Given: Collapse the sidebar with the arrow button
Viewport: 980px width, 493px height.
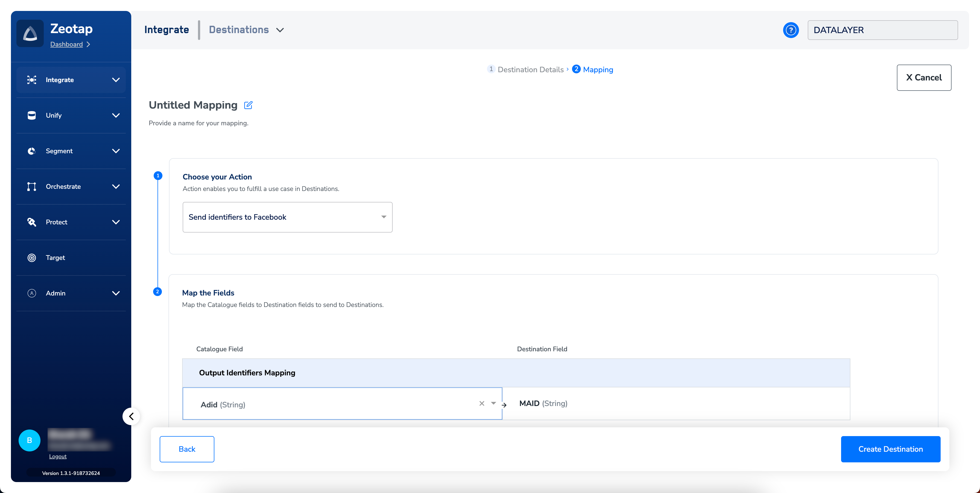Looking at the screenshot, I should 131,416.
